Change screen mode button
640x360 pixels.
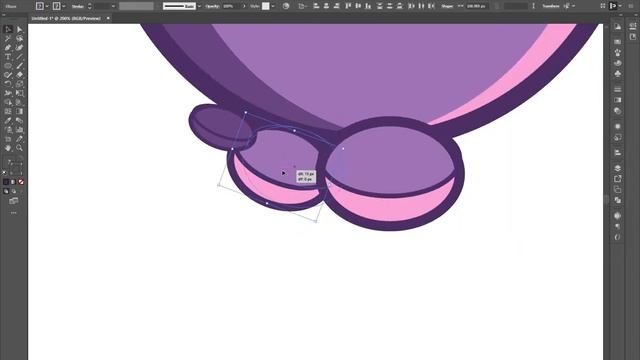13,201
